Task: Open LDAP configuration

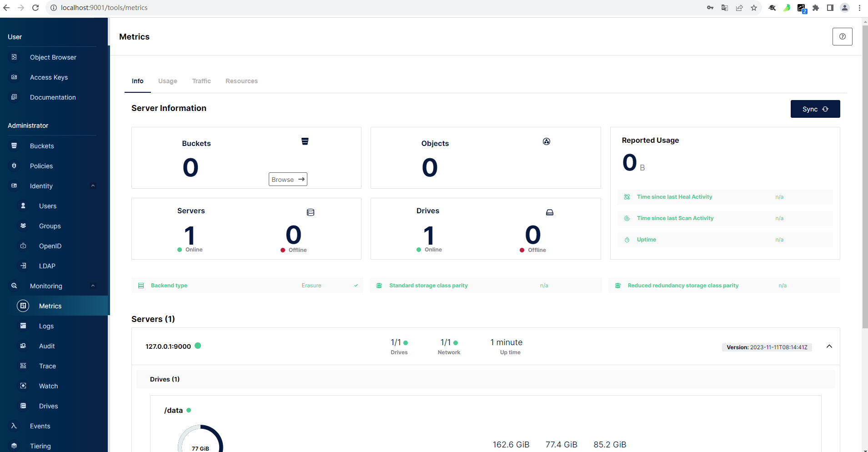Action: click(47, 266)
